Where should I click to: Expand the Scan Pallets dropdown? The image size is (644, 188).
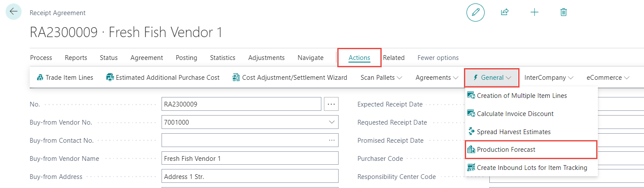381,78
